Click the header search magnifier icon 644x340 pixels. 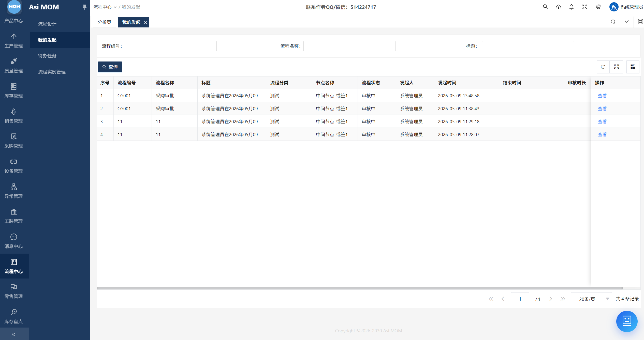coord(545,7)
